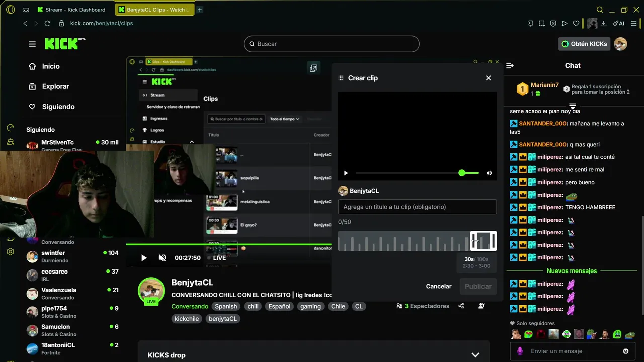644x362 pixels.
Task: Click the clip trim range selector handle
Action: (484, 241)
